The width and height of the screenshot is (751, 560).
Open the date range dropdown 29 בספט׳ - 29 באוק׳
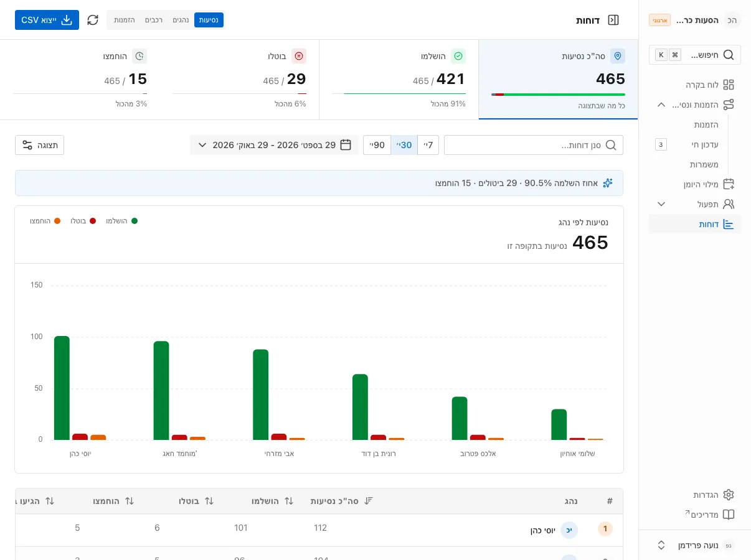tap(274, 145)
